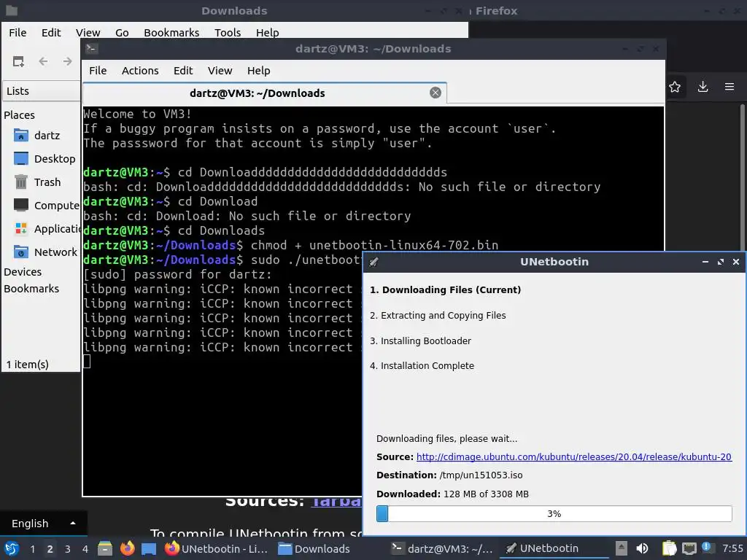Viewport: 747px width, 560px height.
Task: Open the clipboard manager tray icon
Action: 670,548
